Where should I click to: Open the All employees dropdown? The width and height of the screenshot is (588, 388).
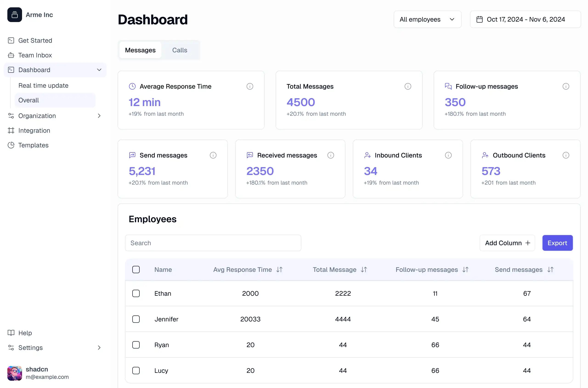427,19
